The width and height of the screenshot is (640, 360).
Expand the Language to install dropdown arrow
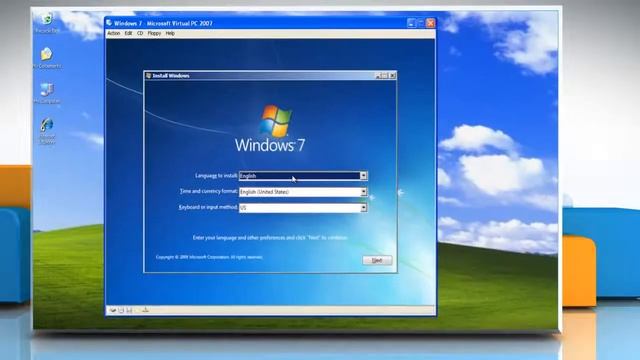[x=363, y=176]
